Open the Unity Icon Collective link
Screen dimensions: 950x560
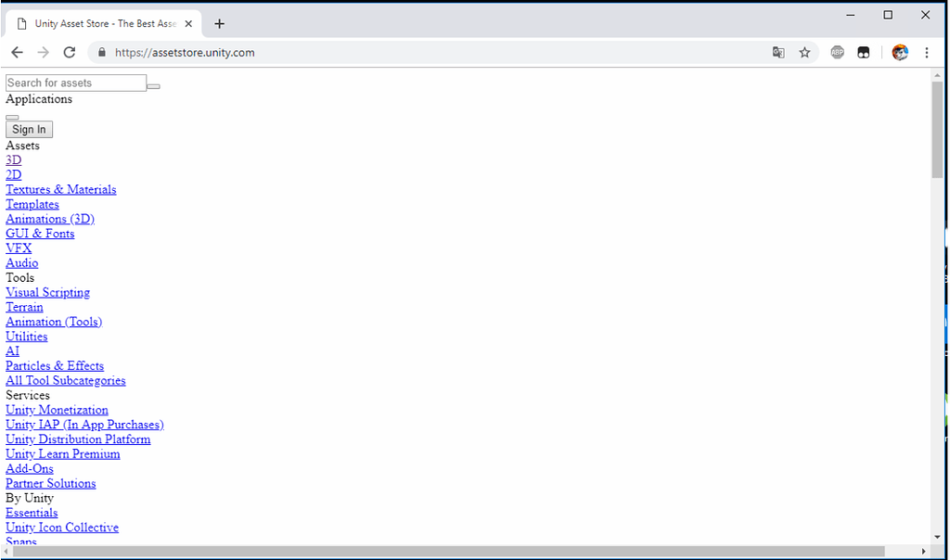(61, 527)
